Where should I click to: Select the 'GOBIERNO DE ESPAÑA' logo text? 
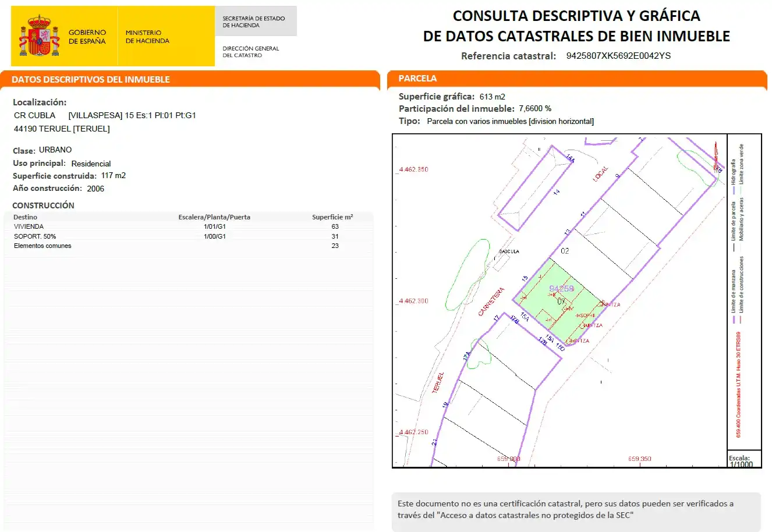[87, 37]
